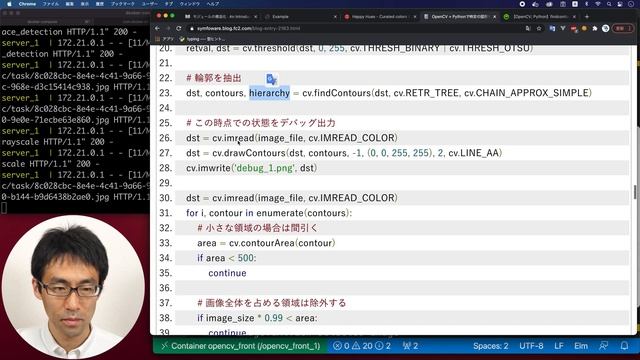Click the browser page vertical scrollbar thumb
The width and height of the screenshot is (640, 360).
coord(635,192)
